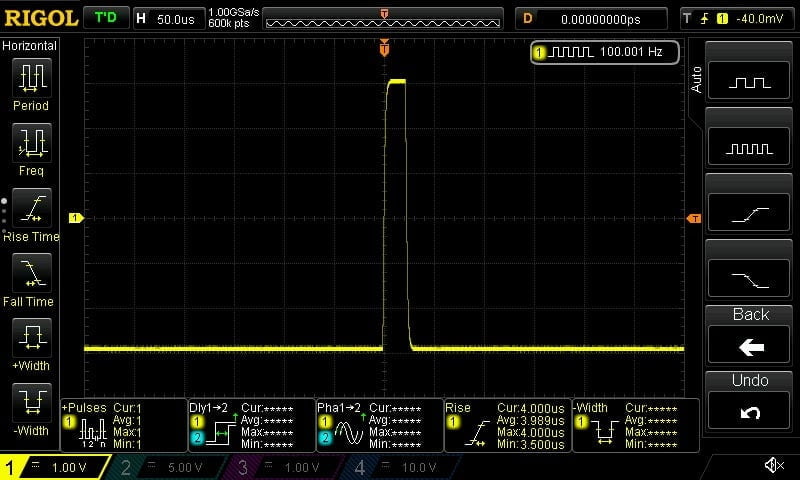The height and width of the screenshot is (480, 800).
Task: Select the -Width measurement icon in sidebar
Action: click(x=32, y=402)
